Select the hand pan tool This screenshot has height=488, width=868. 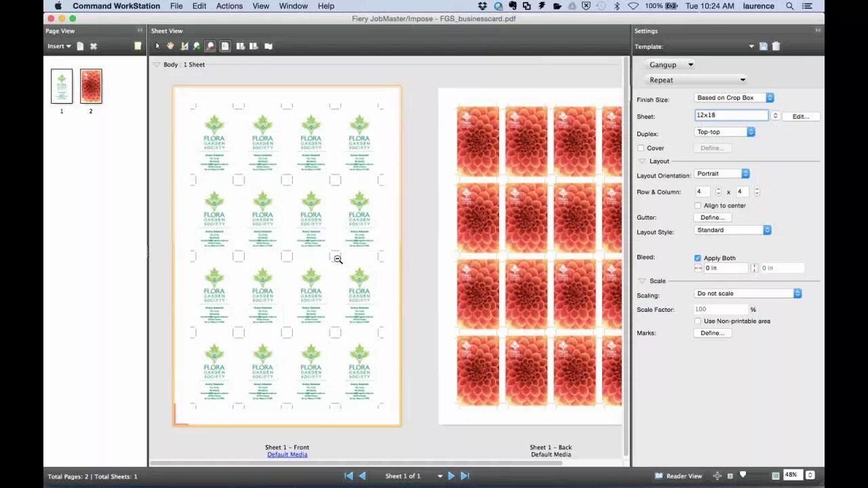(170, 46)
